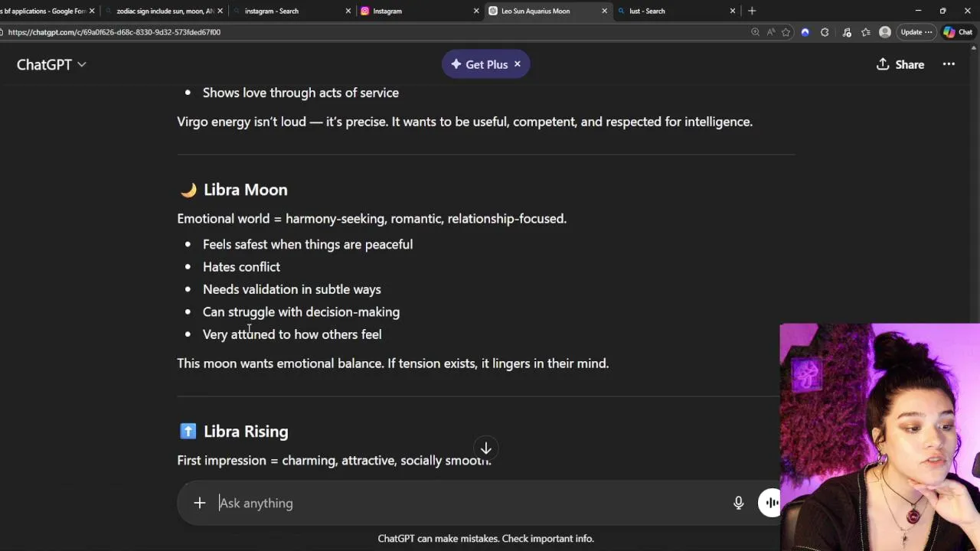
Task: Share this ChatGPT conversation
Action: [900, 64]
